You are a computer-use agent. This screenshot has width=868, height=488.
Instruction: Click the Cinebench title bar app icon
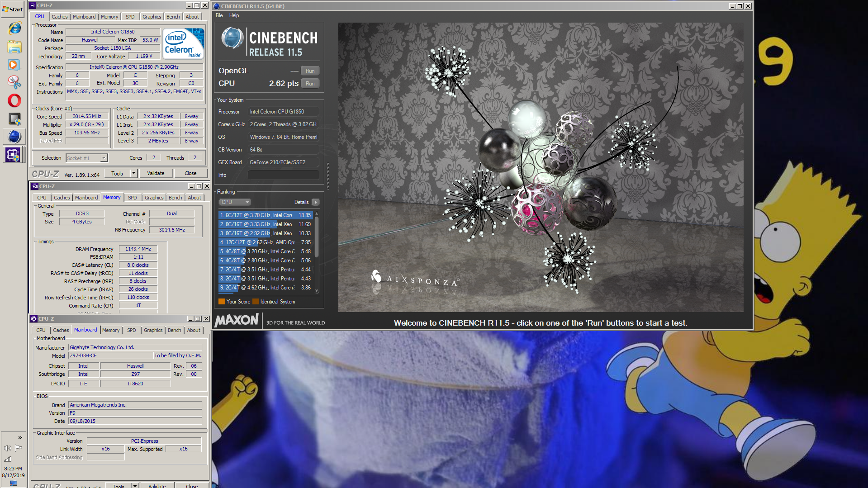[217, 6]
